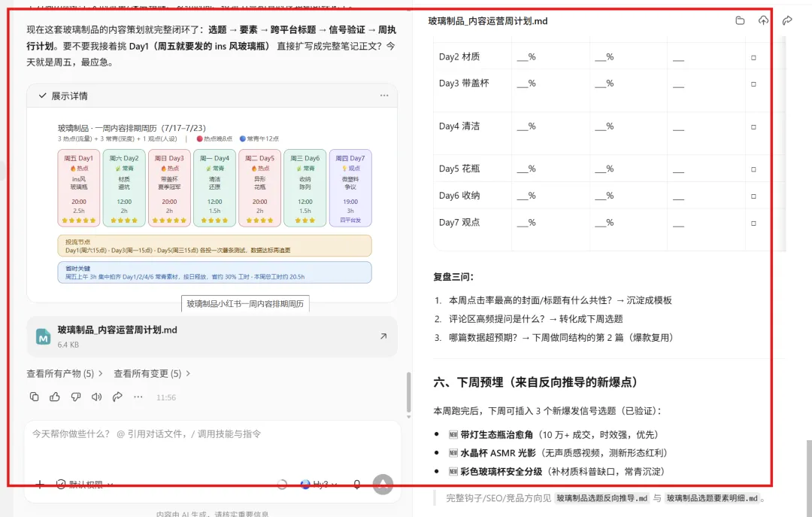The image size is (812, 517).
Task: Click the Day5 花瓶 table cell
Action: pos(472,169)
